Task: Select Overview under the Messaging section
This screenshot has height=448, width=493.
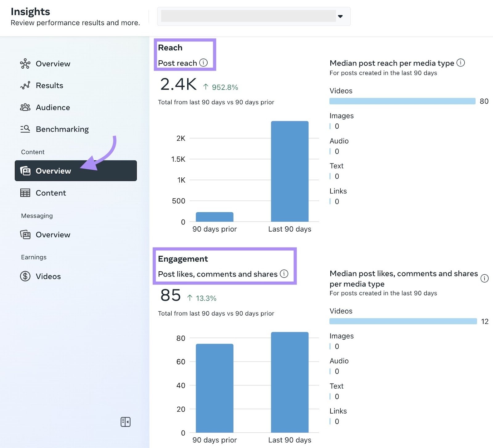Action: tap(53, 235)
